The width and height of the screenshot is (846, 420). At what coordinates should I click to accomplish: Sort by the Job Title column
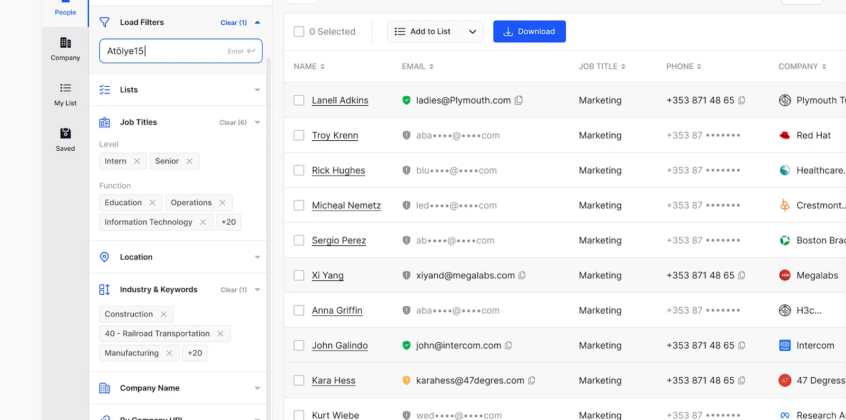point(602,67)
